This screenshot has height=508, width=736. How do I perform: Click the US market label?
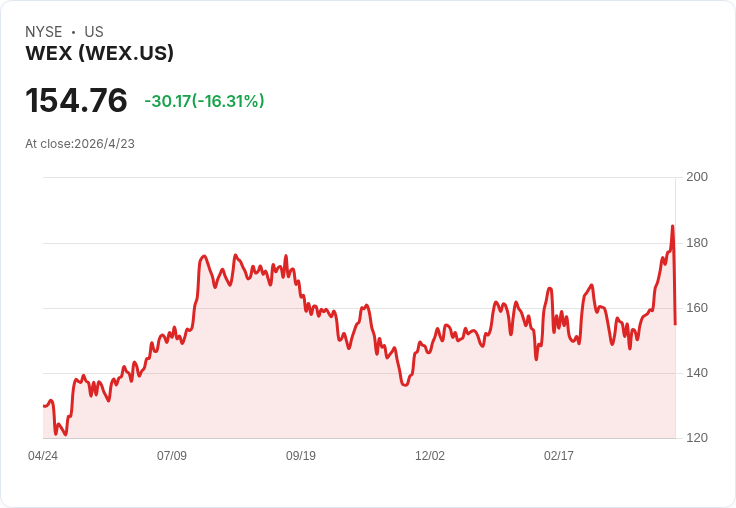(94, 32)
